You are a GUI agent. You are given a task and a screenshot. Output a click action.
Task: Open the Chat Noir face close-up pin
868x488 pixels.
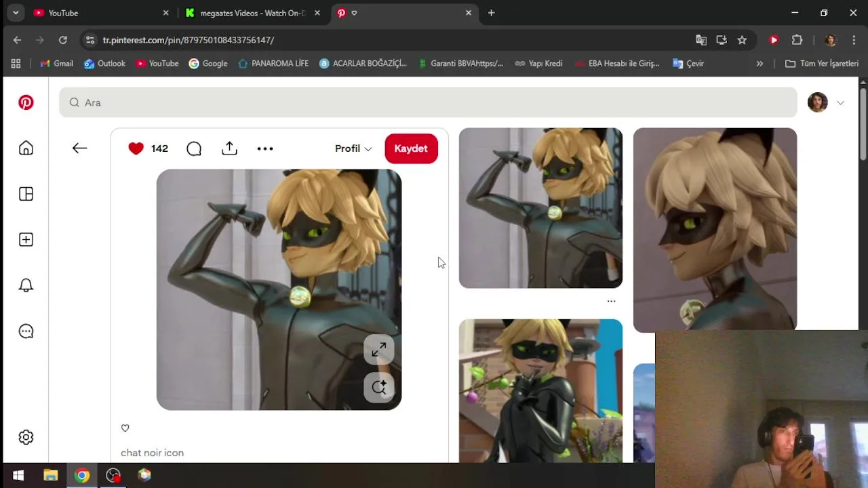point(715,229)
